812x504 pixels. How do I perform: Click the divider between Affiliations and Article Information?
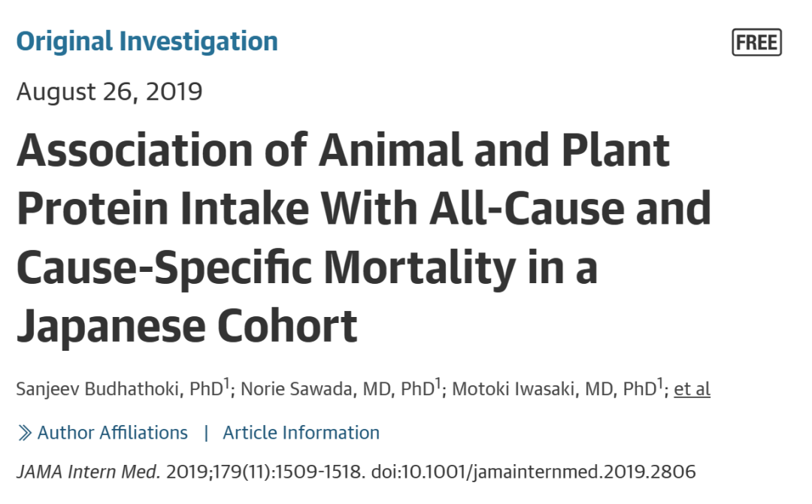206,433
